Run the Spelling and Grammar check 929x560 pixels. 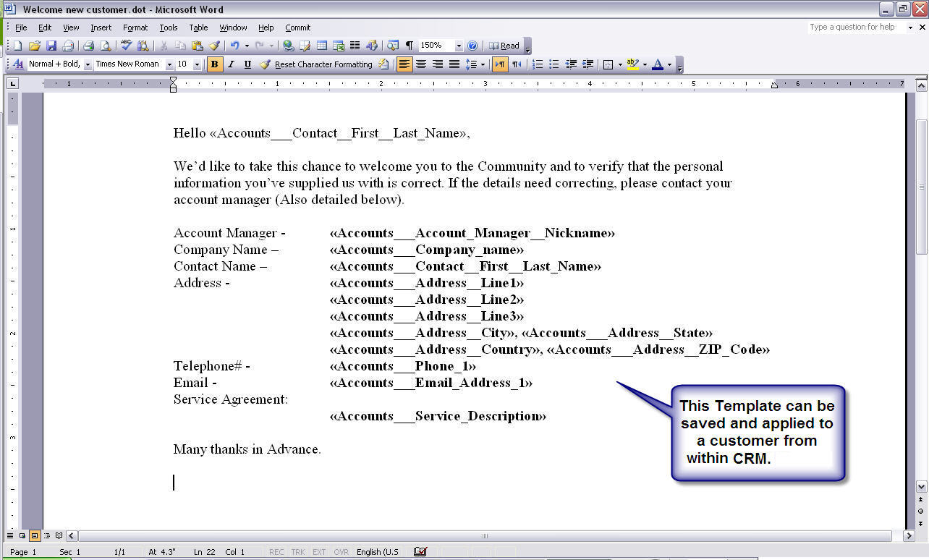pos(127,46)
